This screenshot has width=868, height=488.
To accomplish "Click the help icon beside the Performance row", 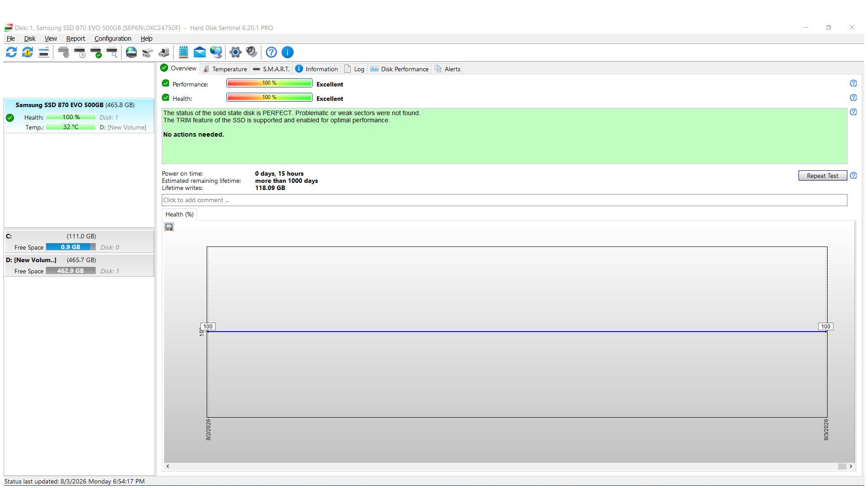I will (853, 83).
